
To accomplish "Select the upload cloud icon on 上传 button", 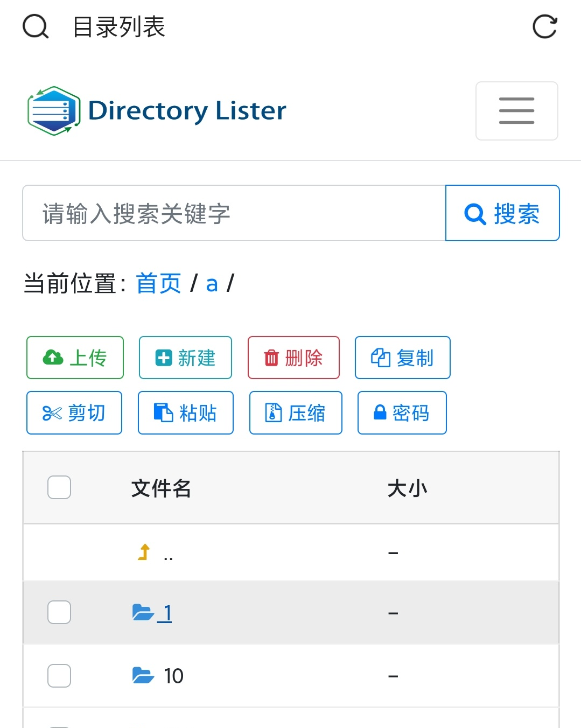I will click(x=52, y=357).
